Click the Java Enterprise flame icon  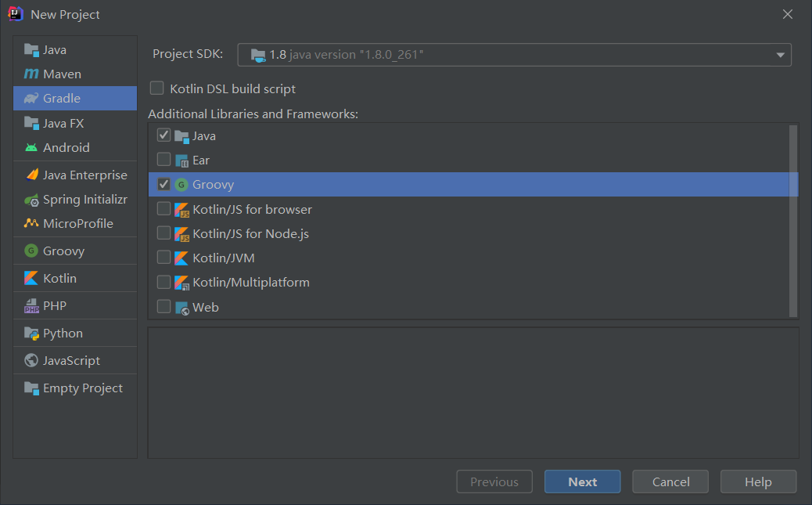tap(32, 175)
